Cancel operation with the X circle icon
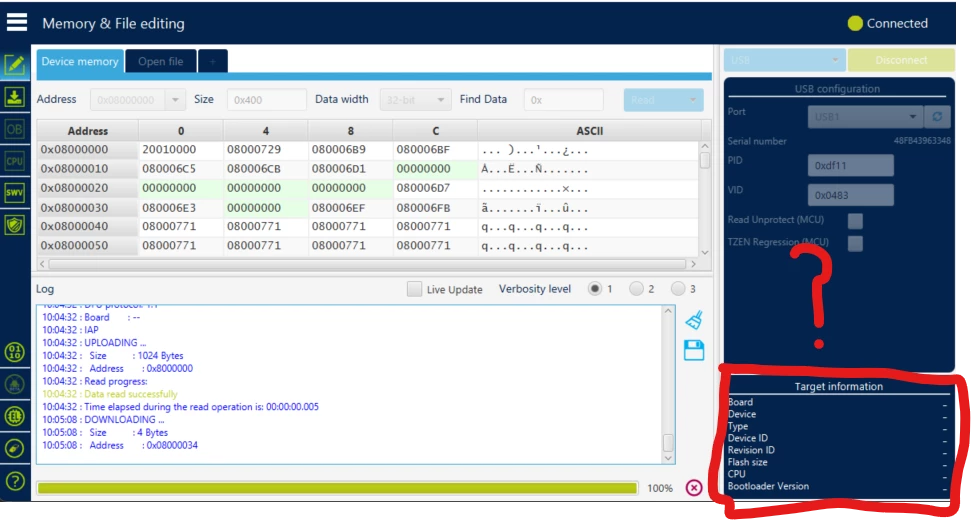971x520 pixels. tap(694, 488)
